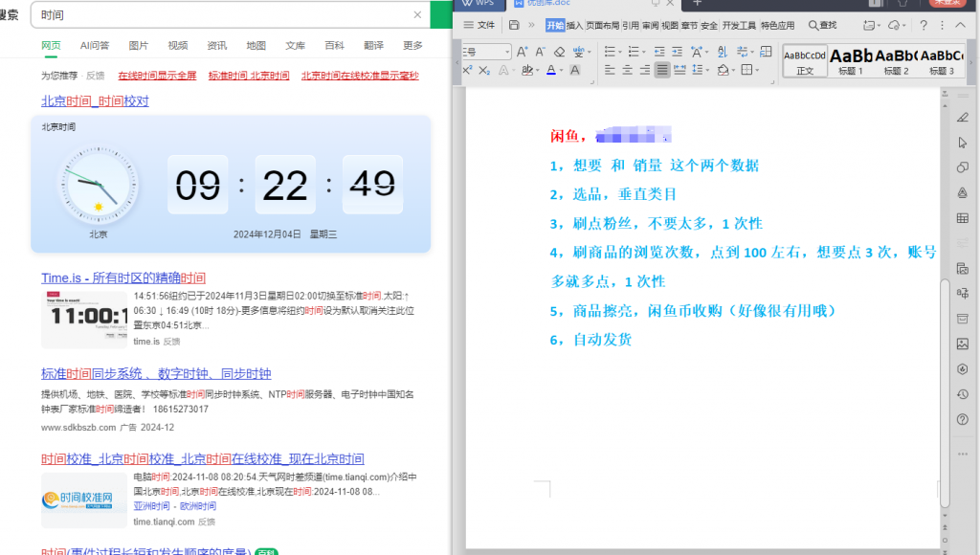
Task: Open Time.is 所有时区的精确时间 result
Action: [x=123, y=278]
